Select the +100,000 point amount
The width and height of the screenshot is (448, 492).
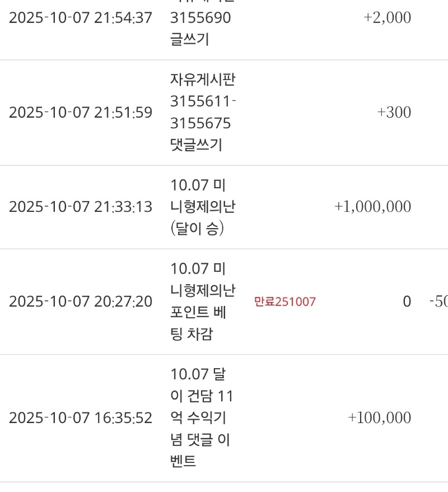click(379, 418)
